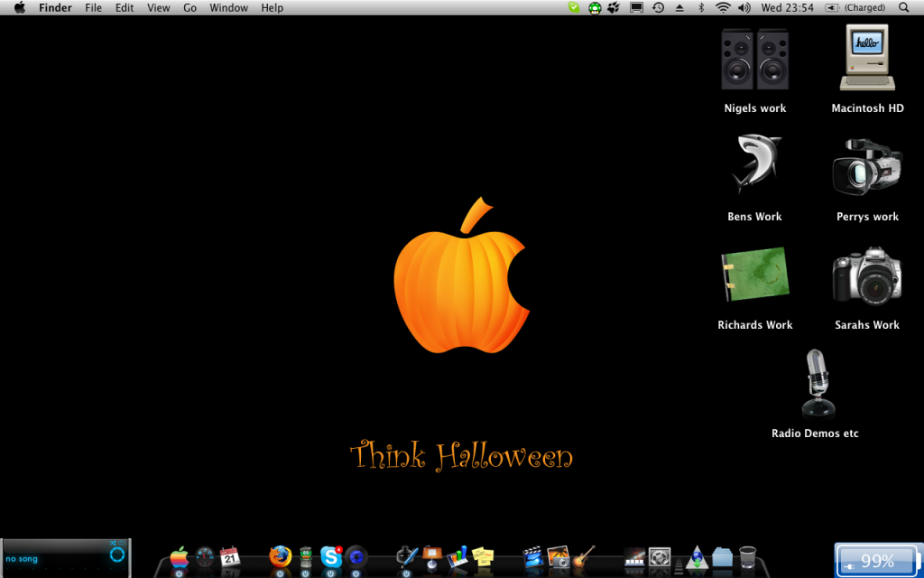
Task: Click the green mushroom menu bar icon
Action: (595, 7)
